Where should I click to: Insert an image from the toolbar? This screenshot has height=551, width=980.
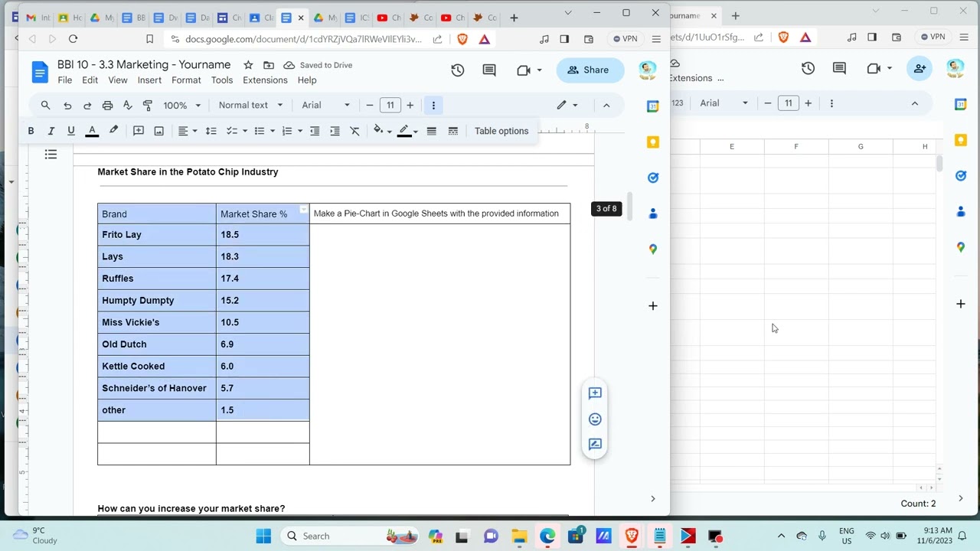tap(159, 131)
